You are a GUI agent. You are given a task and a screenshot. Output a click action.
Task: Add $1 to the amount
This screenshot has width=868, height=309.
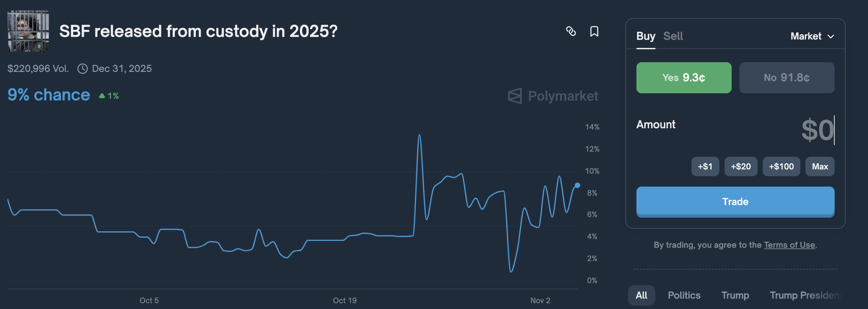point(705,167)
